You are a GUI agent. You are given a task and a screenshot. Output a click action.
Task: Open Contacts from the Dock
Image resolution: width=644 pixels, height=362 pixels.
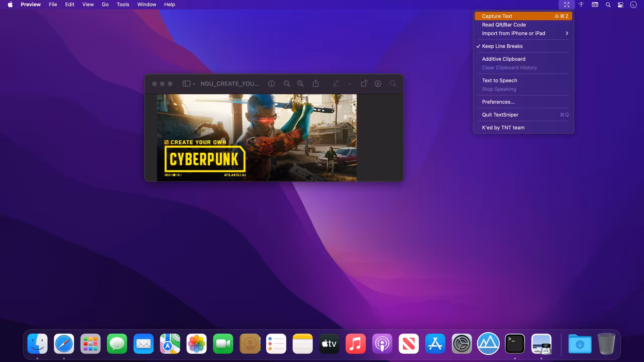tap(250, 344)
